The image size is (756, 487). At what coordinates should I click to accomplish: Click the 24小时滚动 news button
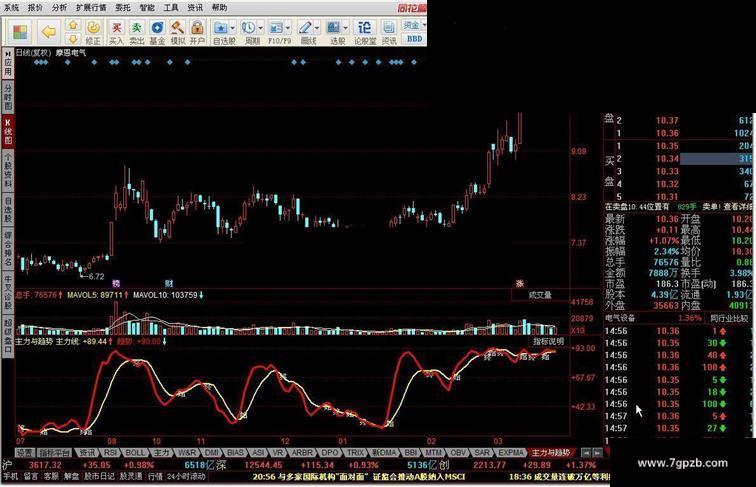186,476
